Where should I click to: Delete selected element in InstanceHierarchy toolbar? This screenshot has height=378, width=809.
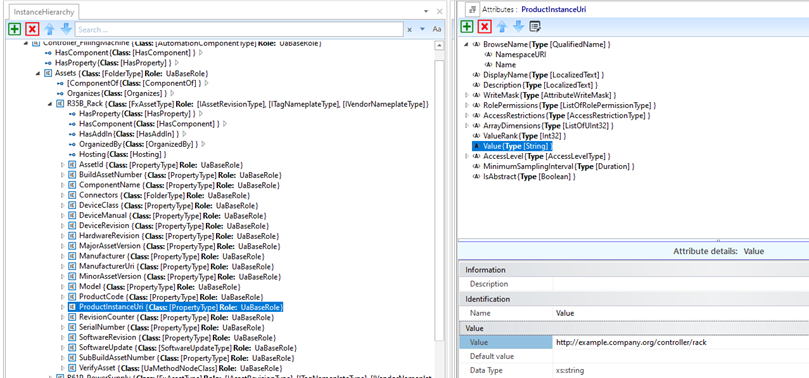coord(32,29)
